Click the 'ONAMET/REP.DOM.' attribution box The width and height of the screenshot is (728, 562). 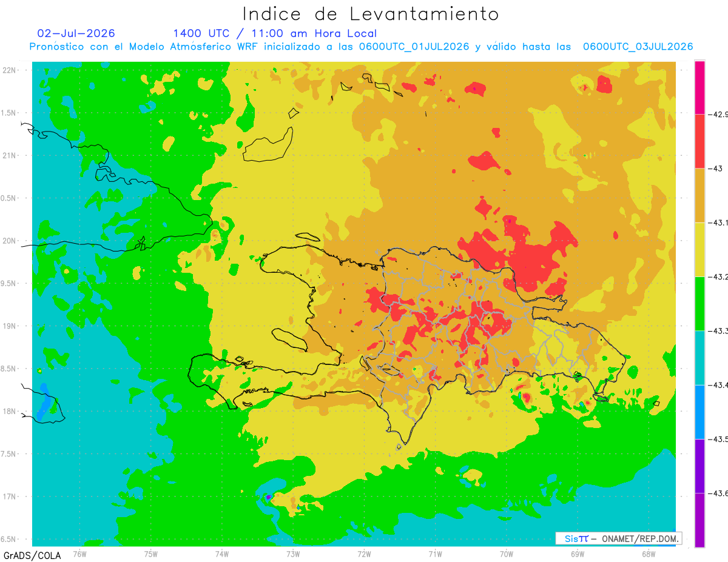(x=618, y=538)
